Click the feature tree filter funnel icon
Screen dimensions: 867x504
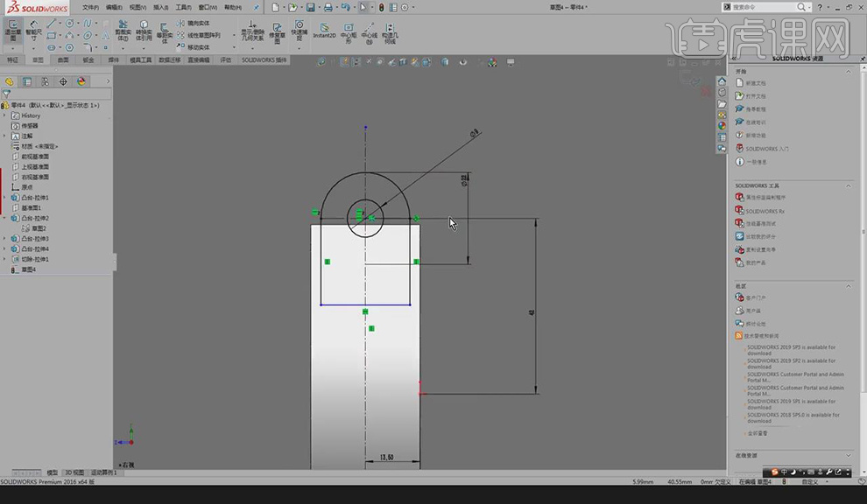click(6, 94)
